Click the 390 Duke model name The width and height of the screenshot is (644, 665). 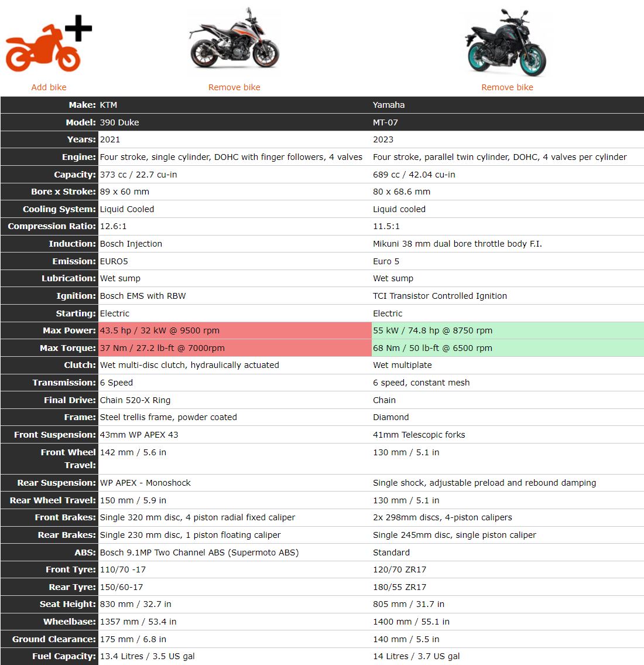119,122
